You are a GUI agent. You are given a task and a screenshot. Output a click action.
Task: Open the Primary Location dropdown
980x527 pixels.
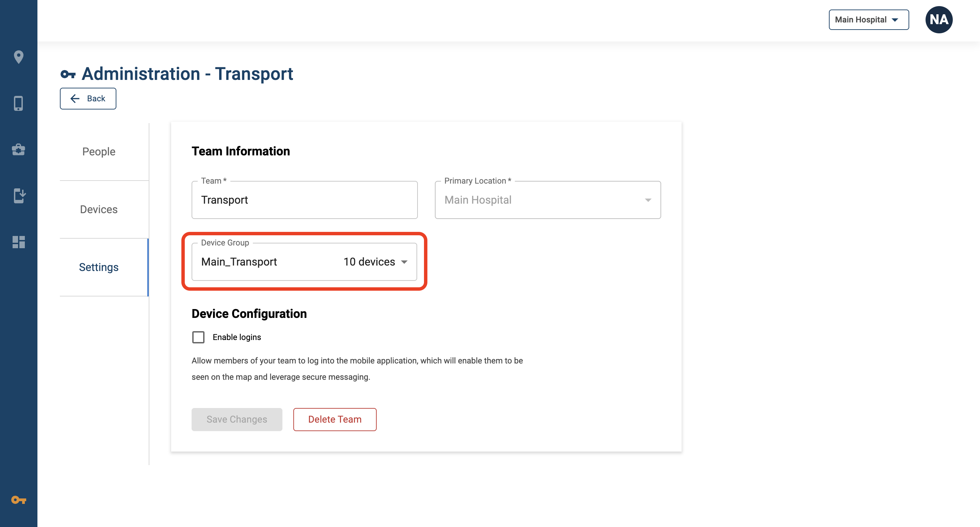click(548, 200)
